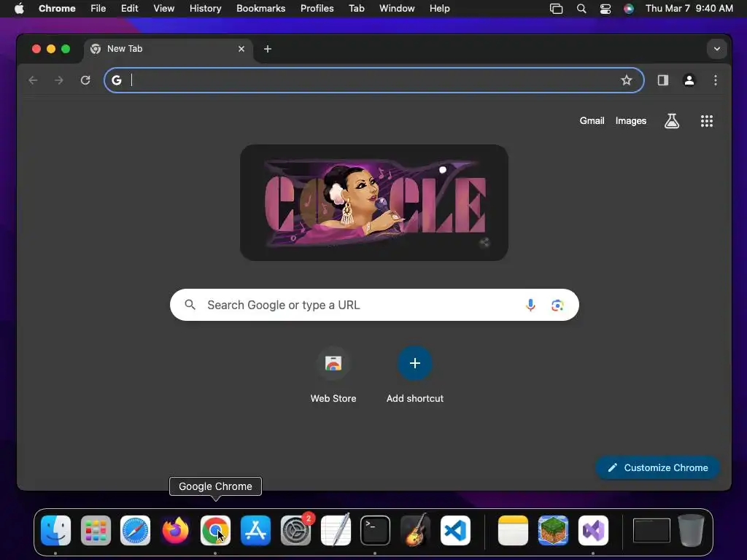This screenshot has width=747, height=560.
Task: Open Launchpad from the Dock
Action: 96,531
